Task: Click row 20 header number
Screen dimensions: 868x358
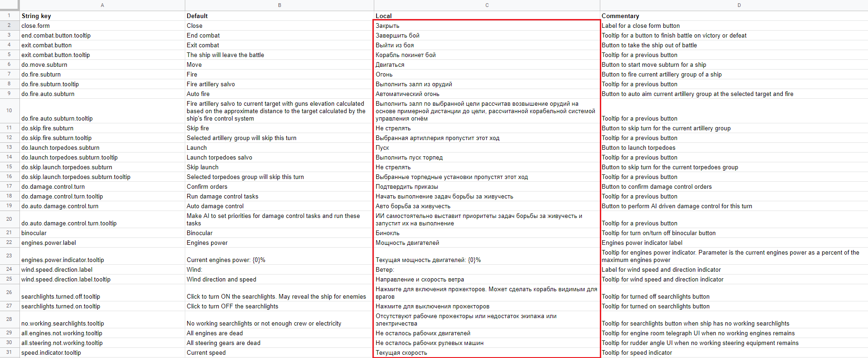Action: [9, 219]
